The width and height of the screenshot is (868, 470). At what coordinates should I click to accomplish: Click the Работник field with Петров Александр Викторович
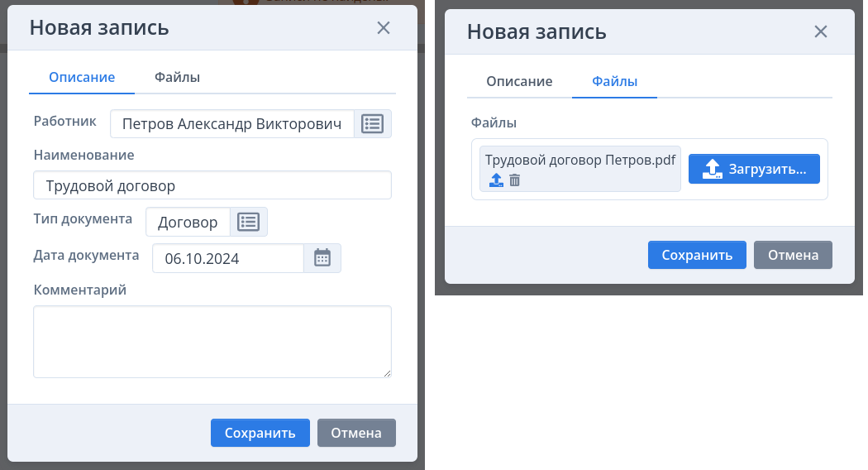[231, 124]
